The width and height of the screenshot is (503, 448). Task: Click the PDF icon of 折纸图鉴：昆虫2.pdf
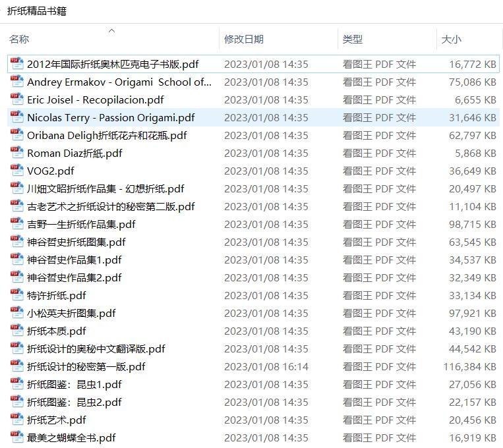(16, 402)
